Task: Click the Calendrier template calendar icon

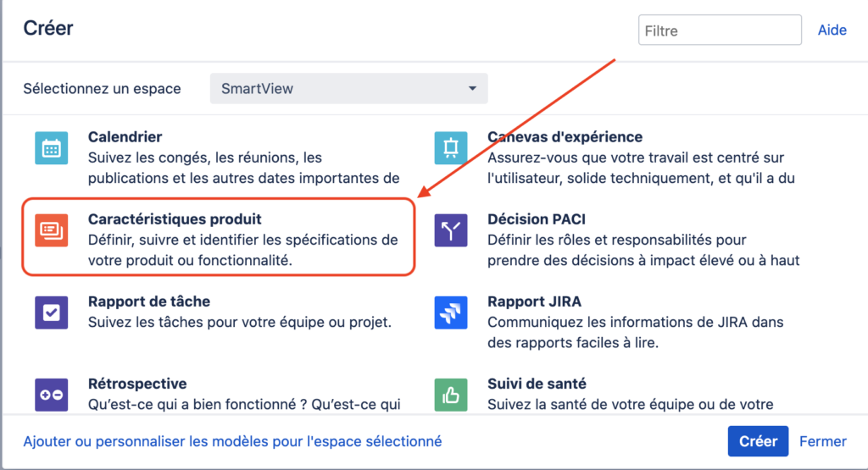Action: [x=51, y=148]
